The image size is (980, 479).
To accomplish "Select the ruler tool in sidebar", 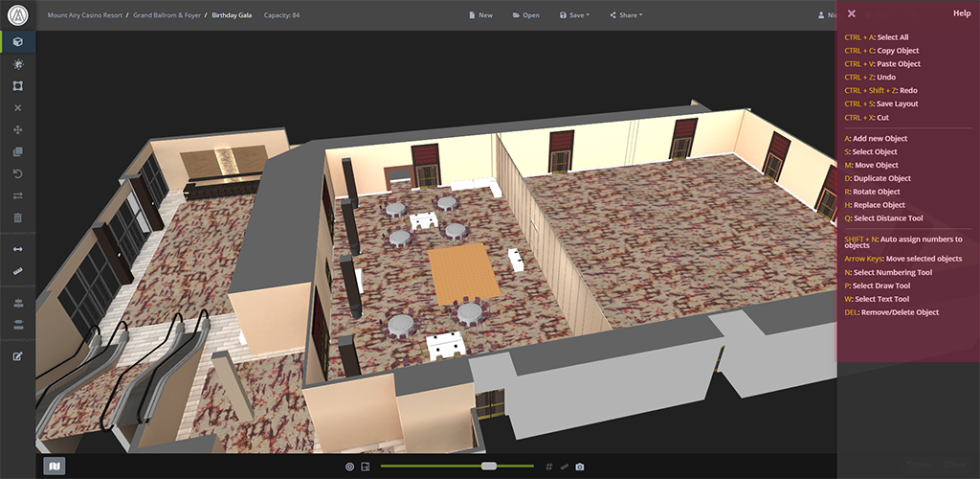I will [18, 271].
